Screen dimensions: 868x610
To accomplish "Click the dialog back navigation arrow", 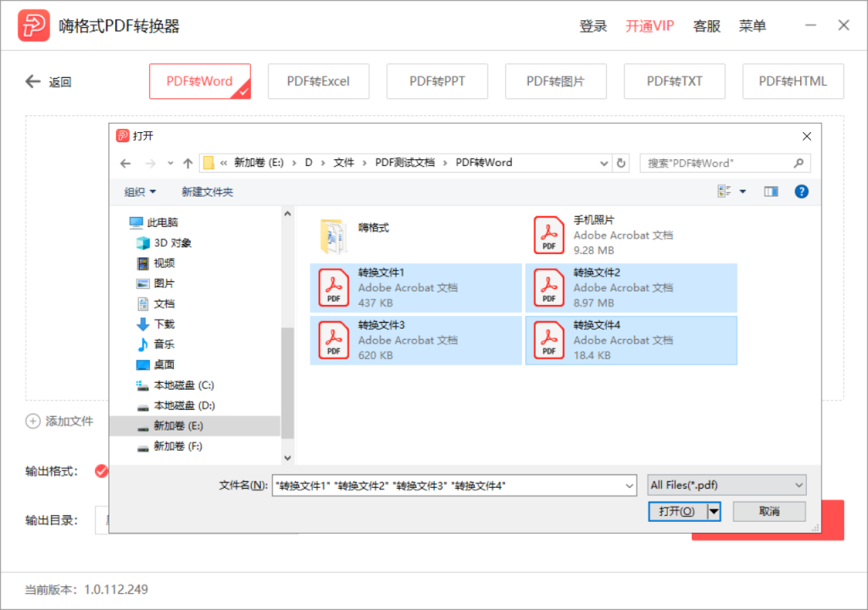I will point(125,164).
